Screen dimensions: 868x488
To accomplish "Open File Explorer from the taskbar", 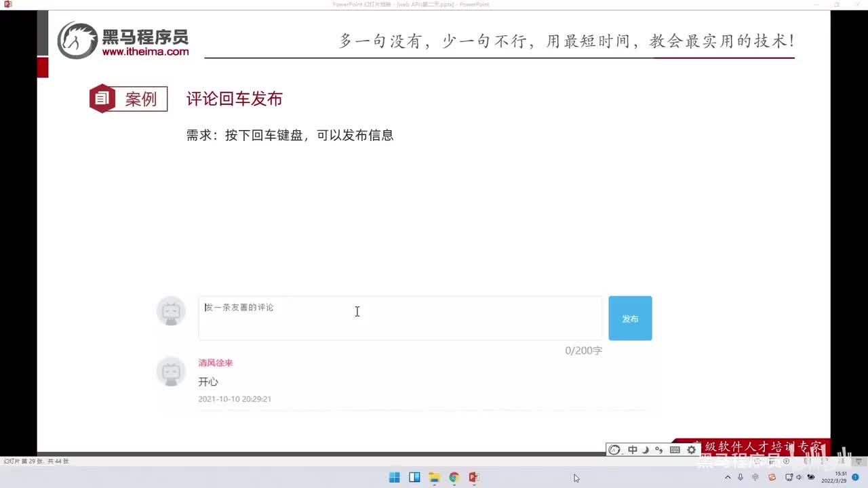I will (x=434, y=477).
